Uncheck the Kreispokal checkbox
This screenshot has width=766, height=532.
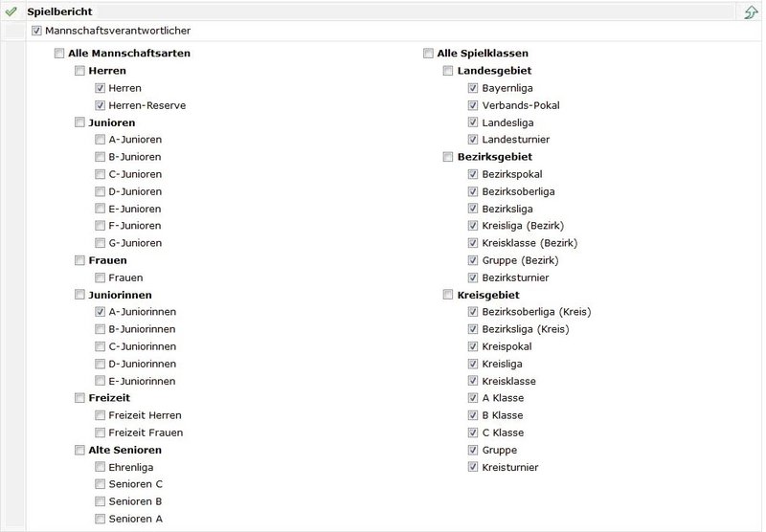[473, 346]
